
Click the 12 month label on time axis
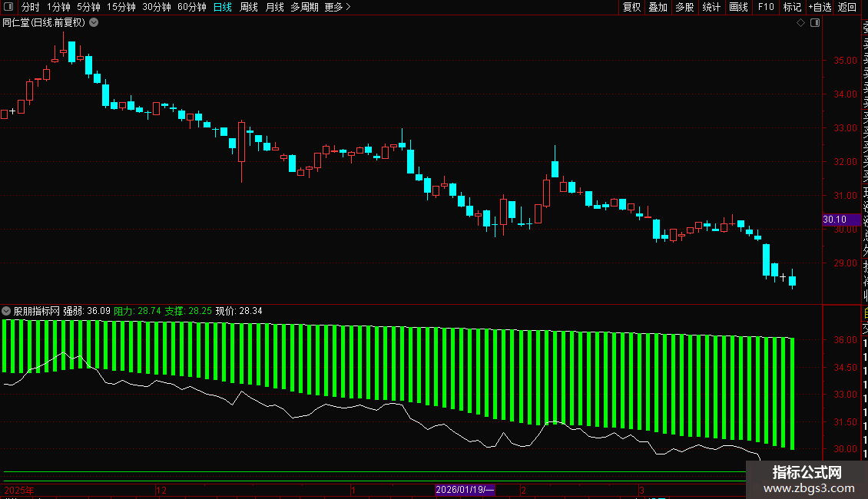click(161, 490)
